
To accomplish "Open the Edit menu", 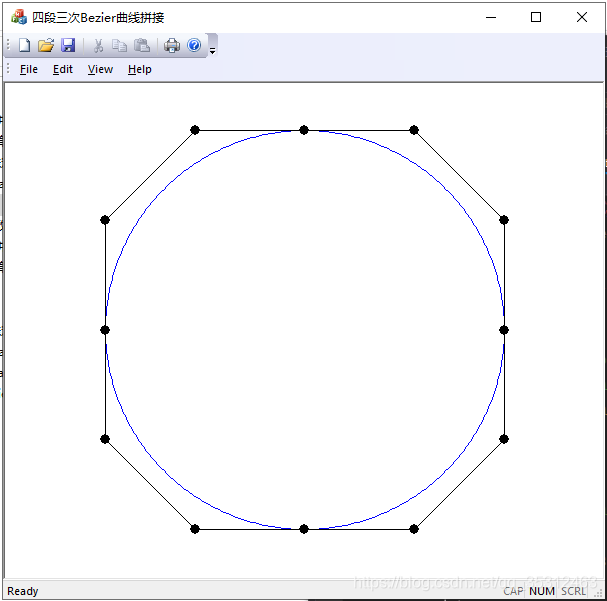I will click(63, 69).
